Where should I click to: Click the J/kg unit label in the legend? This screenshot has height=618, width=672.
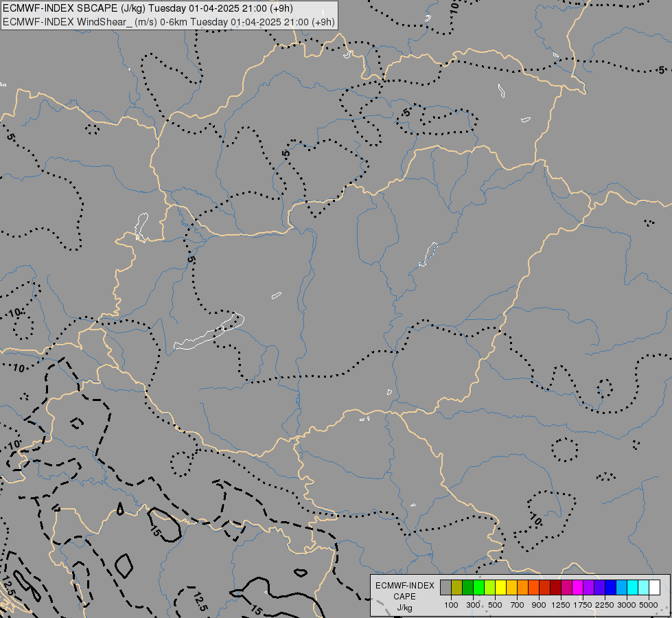pos(404,608)
